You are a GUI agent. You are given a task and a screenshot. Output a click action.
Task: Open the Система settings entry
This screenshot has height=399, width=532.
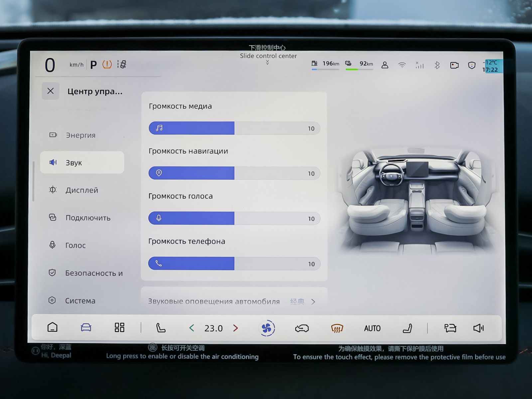80,301
